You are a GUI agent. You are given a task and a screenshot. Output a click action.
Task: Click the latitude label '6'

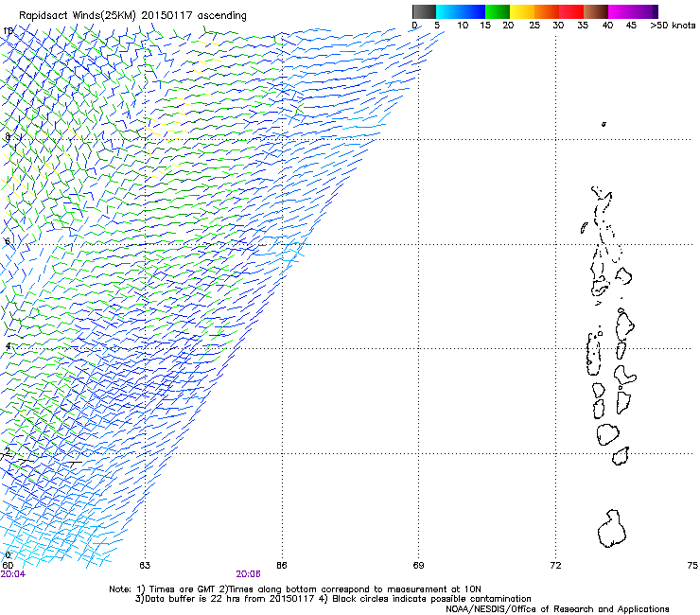coord(8,241)
